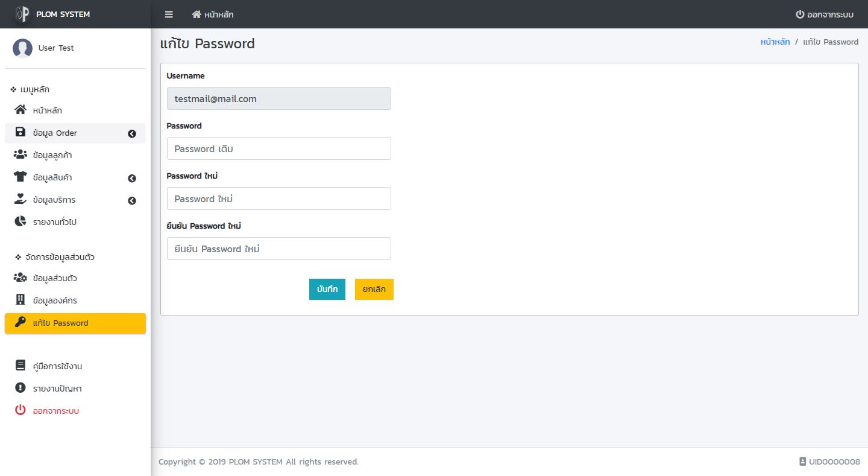Click the PLOM SYSTEM logo icon
The width and height of the screenshot is (868, 476).
coord(22,14)
